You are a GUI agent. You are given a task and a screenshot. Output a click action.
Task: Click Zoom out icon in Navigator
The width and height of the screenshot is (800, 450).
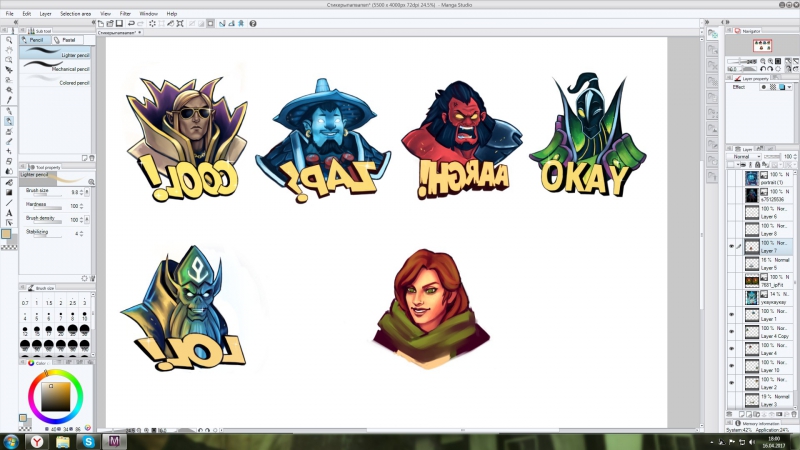click(763, 61)
